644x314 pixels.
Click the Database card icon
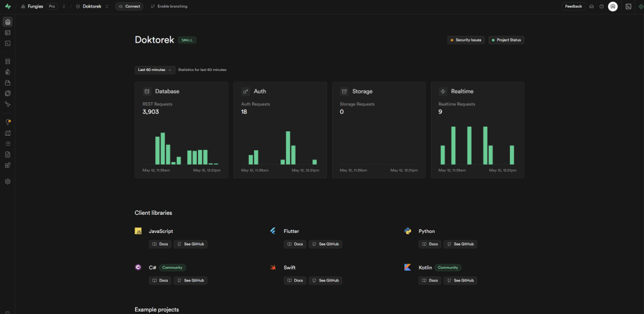tap(147, 92)
